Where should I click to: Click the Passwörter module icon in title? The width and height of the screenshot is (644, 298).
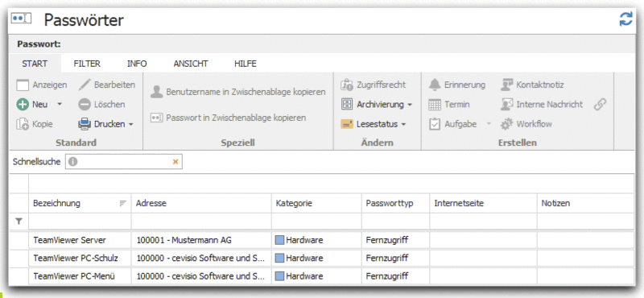coord(21,19)
